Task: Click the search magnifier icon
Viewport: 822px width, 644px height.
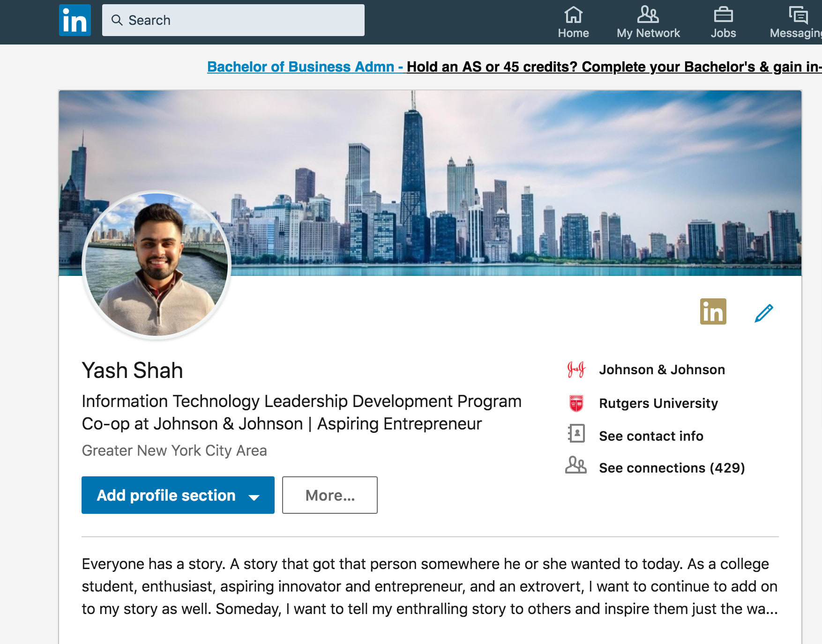Action: click(117, 20)
